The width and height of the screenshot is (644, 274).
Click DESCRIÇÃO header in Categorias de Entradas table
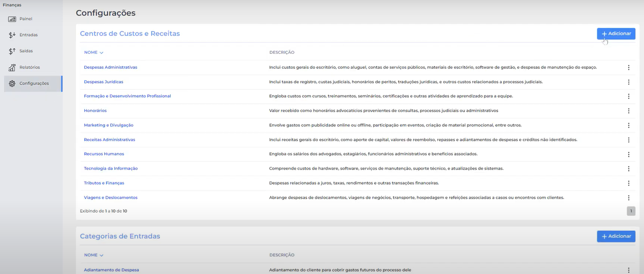pyautogui.click(x=282, y=255)
